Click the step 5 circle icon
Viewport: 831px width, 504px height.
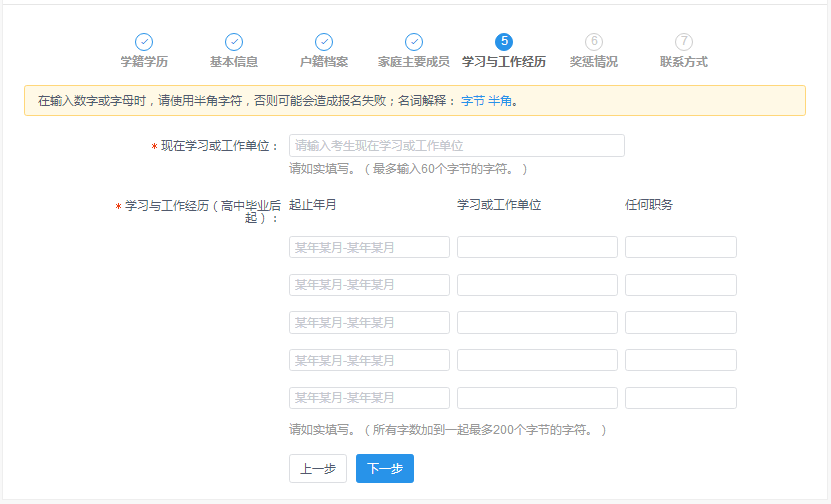504,42
